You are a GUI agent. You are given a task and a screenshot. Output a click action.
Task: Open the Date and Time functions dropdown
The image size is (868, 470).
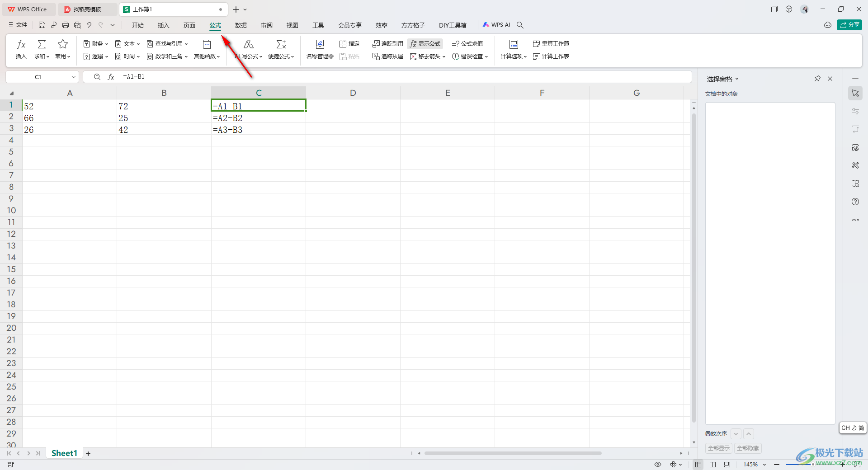[x=127, y=56]
